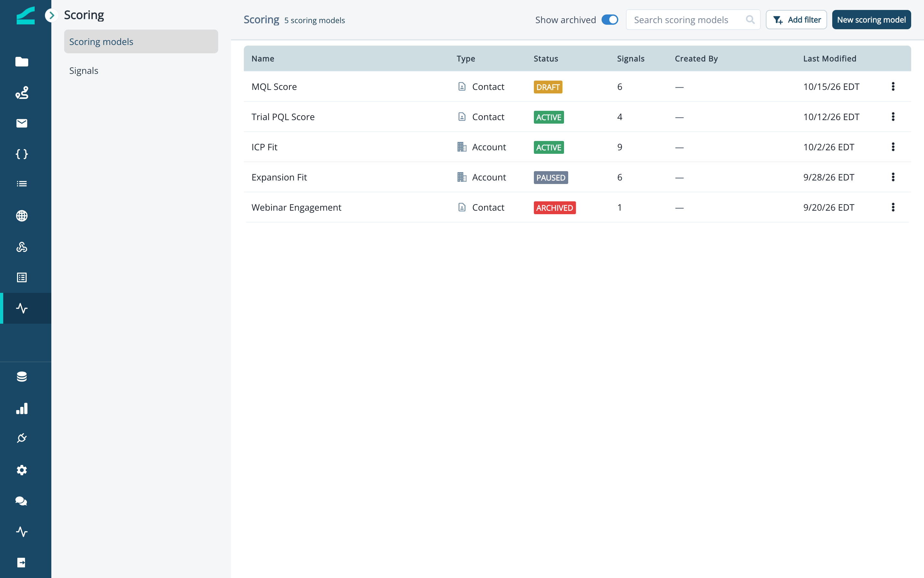Screen dimensions: 924x578
Task: Open the journeys route icon in the sidebar
Action: click(22, 92)
